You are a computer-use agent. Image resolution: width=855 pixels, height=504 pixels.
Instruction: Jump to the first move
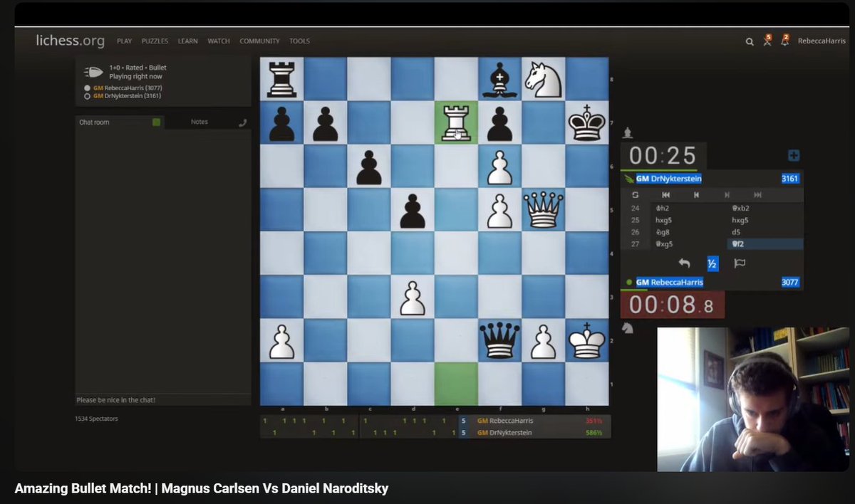(666, 194)
